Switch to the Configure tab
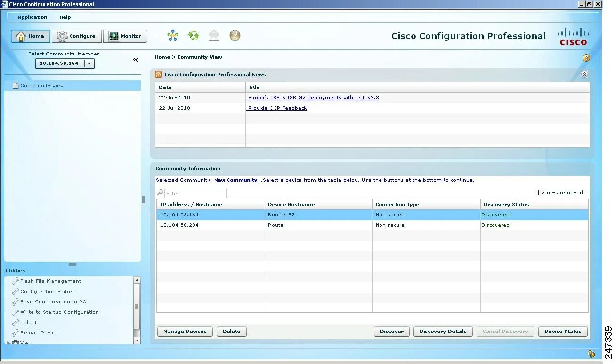This screenshot has height=364, width=615. [x=76, y=36]
